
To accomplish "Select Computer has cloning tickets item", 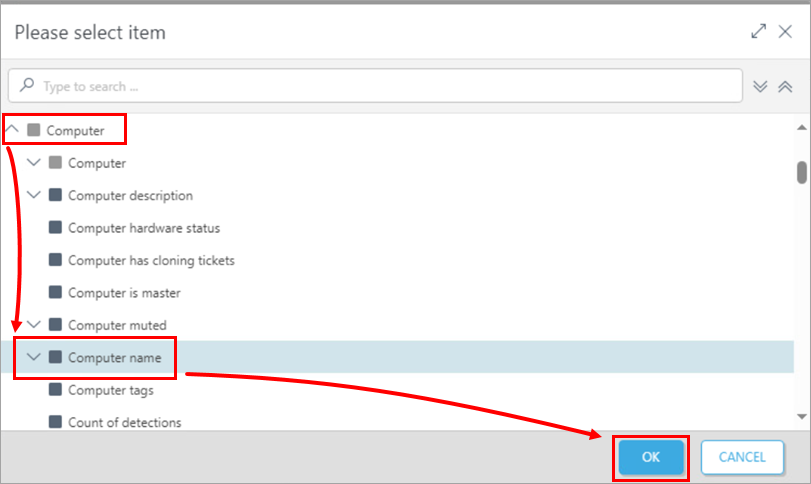I will pyautogui.click(x=151, y=260).
